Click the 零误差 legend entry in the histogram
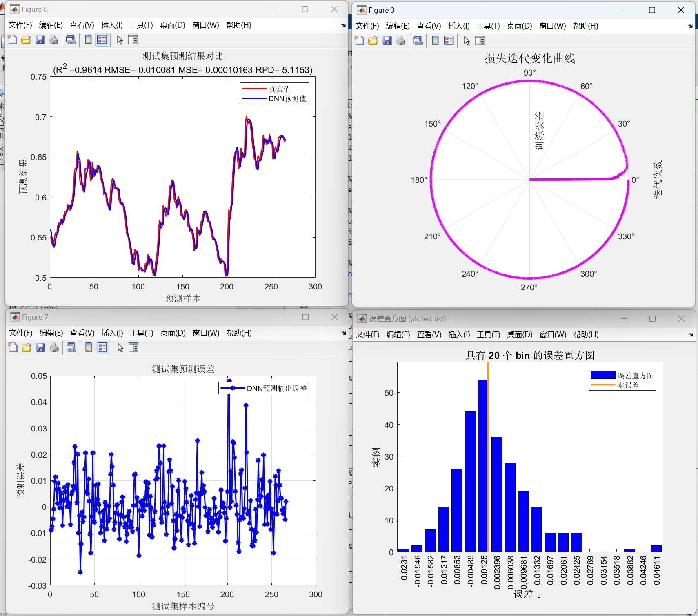The width and height of the screenshot is (698, 616). (x=627, y=385)
